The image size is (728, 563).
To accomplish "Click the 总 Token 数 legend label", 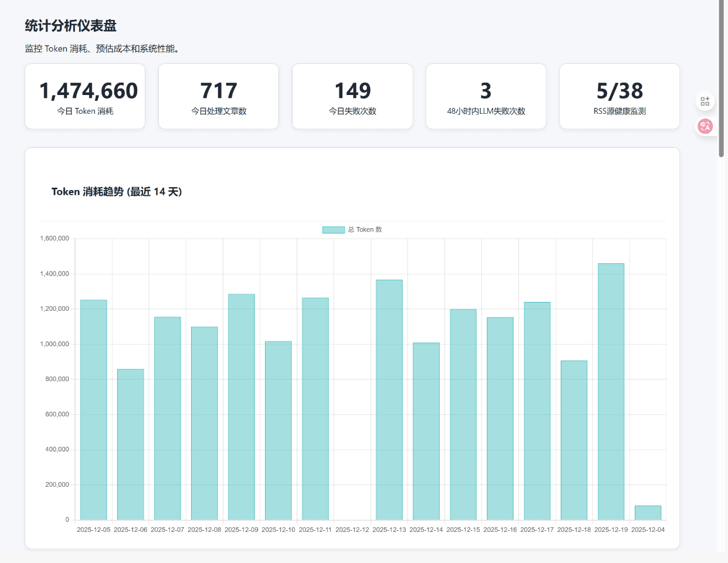I will pyautogui.click(x=365, y=230).
